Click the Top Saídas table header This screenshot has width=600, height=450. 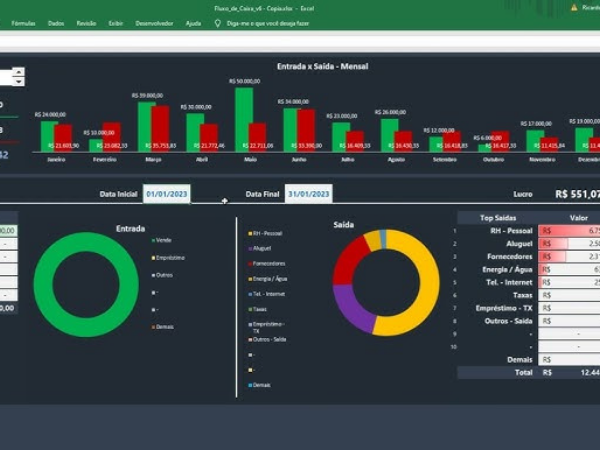pos(497,217)
